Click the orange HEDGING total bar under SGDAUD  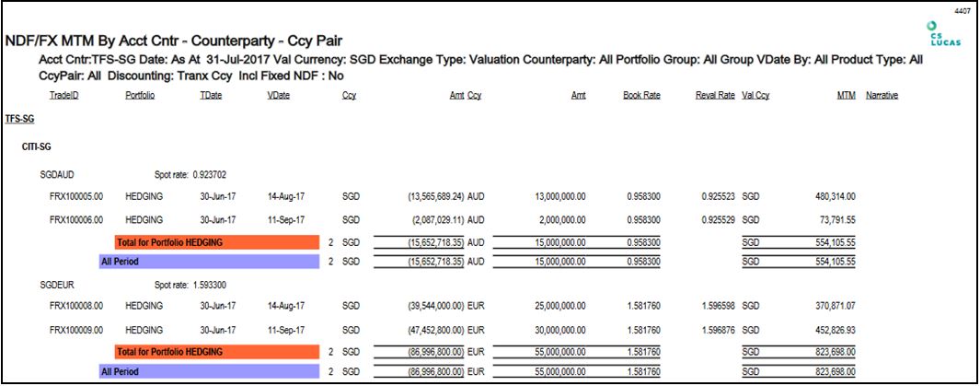pyautogui.click(x=216, y=242)
